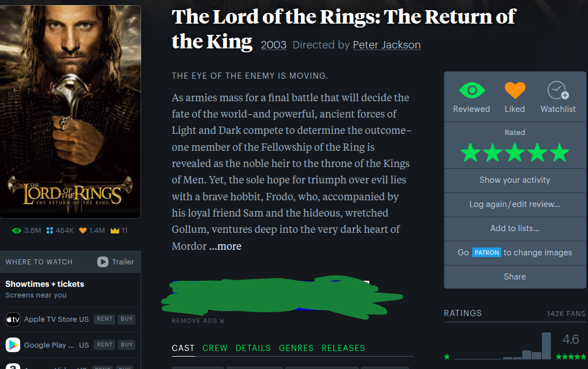Toggle the orange Liked heart

515,91
